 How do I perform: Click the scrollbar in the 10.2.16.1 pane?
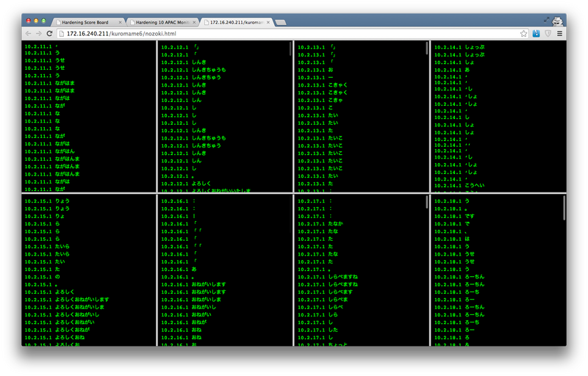291,208
